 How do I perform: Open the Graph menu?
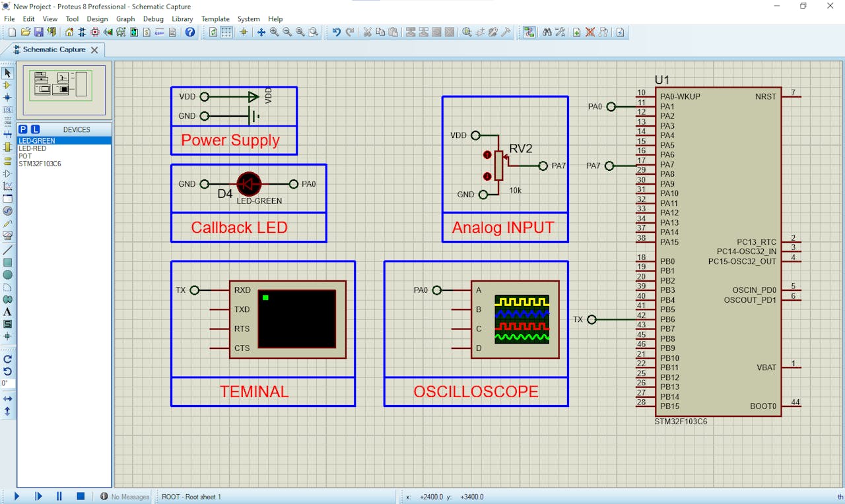[125, 19]
